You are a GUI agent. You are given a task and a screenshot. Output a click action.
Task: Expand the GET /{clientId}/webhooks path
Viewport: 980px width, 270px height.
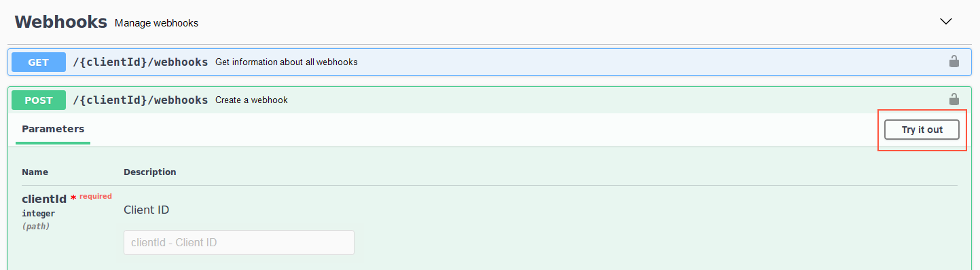click(141, 62)
